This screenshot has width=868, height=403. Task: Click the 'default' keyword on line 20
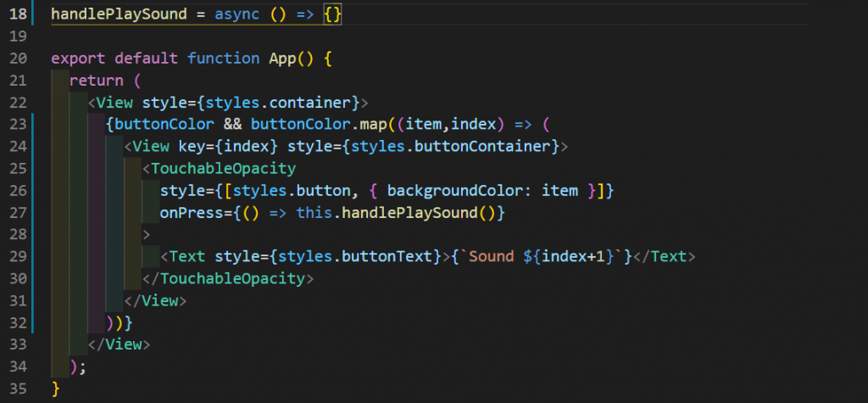(x=146, y=59)
